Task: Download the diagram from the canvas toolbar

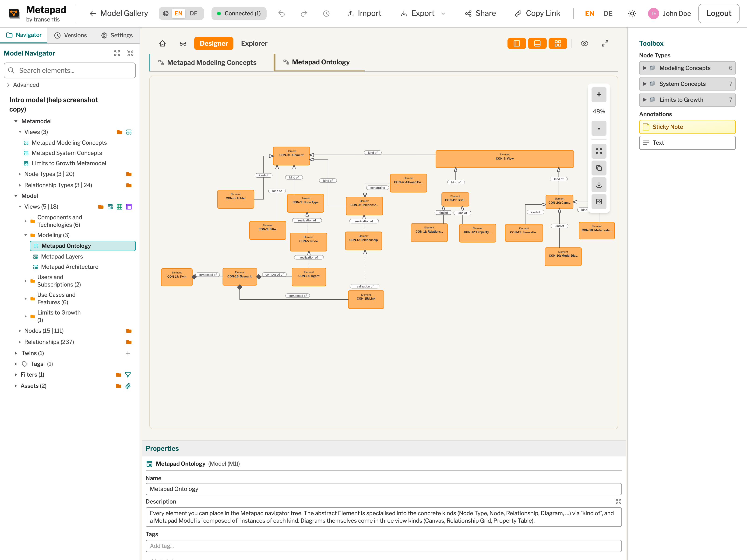Action: point(599,185)
